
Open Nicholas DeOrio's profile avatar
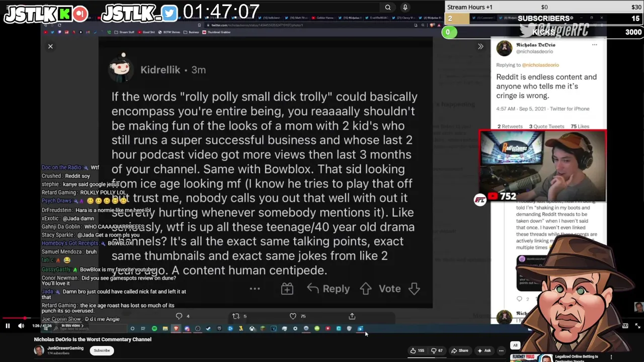tap(504, 48)
